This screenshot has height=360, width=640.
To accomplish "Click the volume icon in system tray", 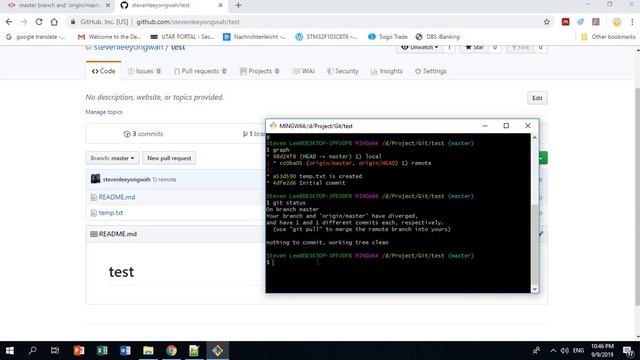I will point(565,351).
